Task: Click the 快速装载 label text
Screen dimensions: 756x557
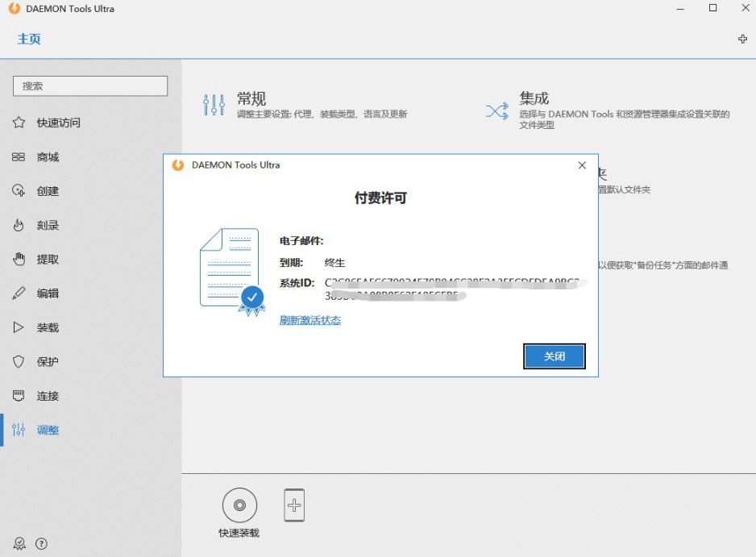Action: [239, 533]
